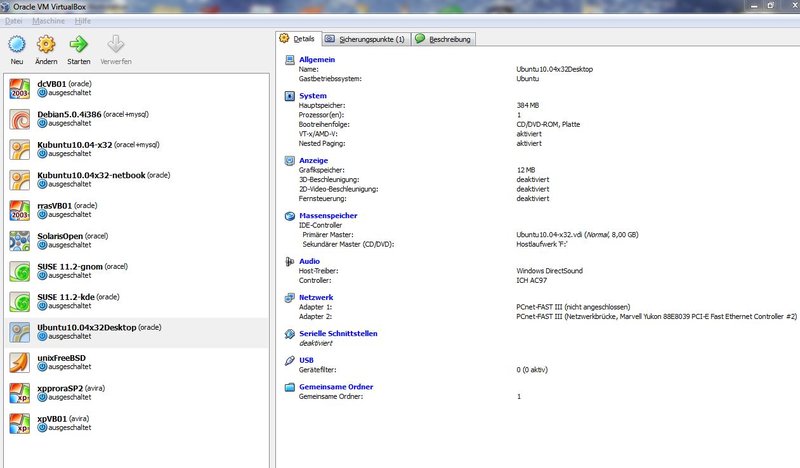The width and height of the screenshot is (800, 468).
Task: Click the Kubuntu10.04-x32 machine icon
Action: pos(20,150)
